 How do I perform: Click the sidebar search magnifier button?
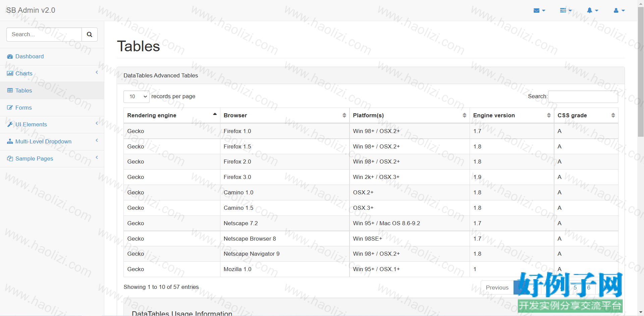click(90, 35)
